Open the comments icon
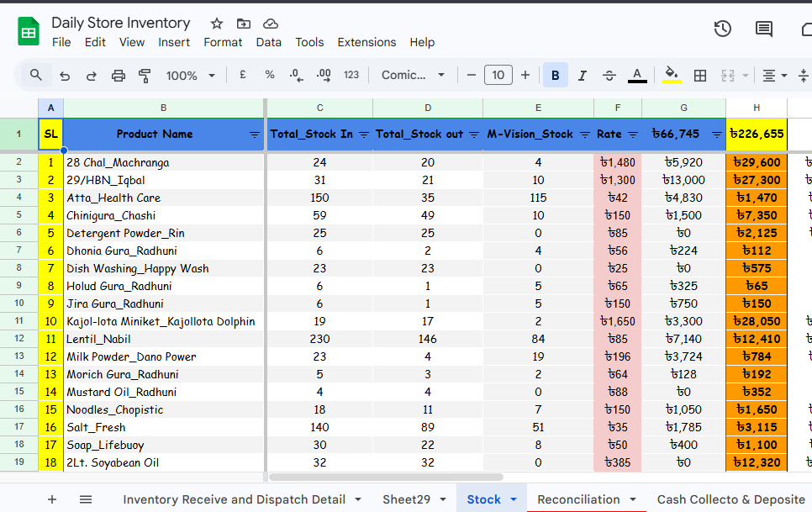The width and height of the screenshot is (812, 512). pos(764,29)
